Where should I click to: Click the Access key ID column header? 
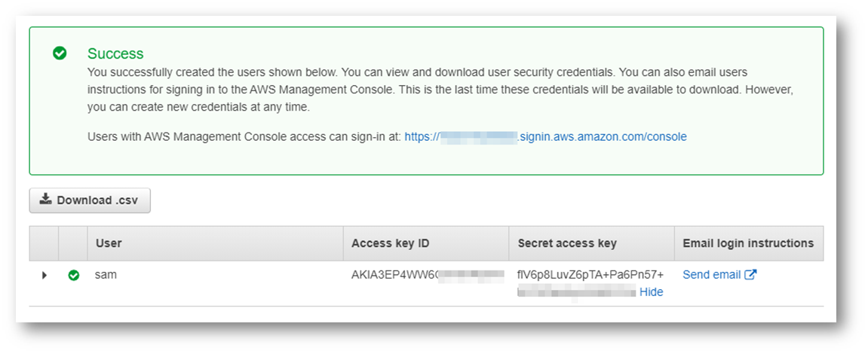pyautogui.click(x=390, y=243)
